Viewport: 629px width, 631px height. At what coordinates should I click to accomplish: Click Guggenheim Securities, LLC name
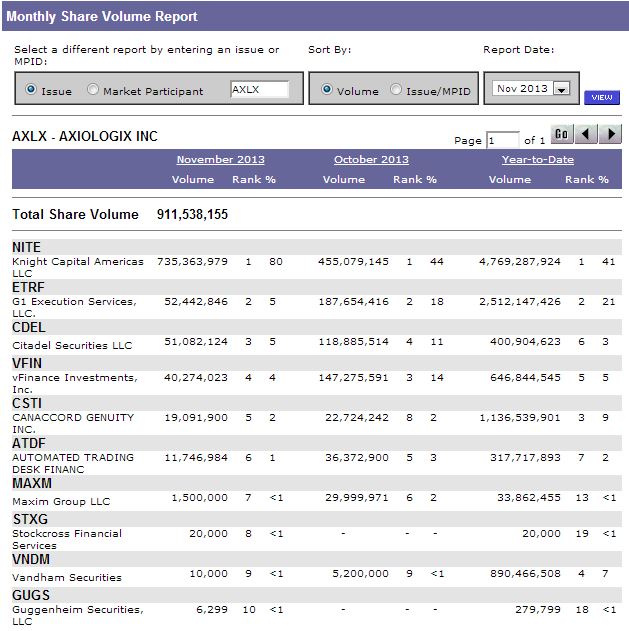pos(78,615)
